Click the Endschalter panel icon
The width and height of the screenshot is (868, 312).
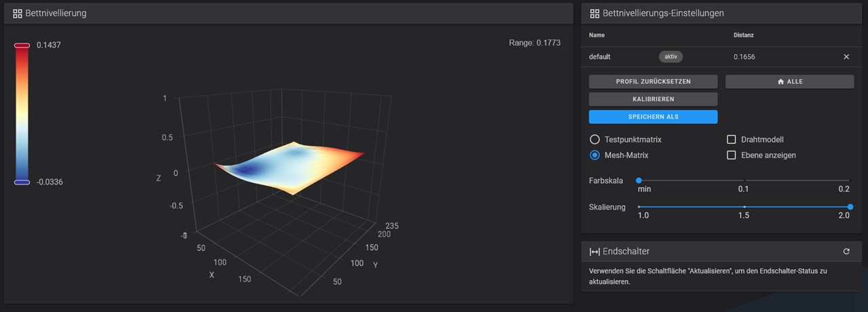coord(595,252)
